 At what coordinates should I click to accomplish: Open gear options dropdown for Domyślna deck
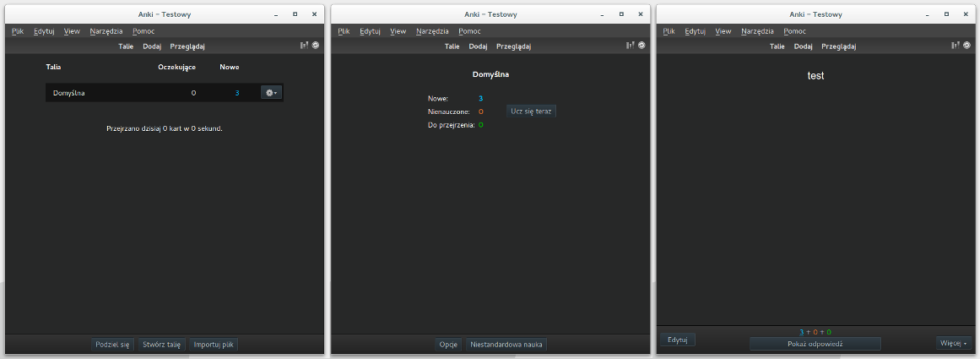coord(271,93)
